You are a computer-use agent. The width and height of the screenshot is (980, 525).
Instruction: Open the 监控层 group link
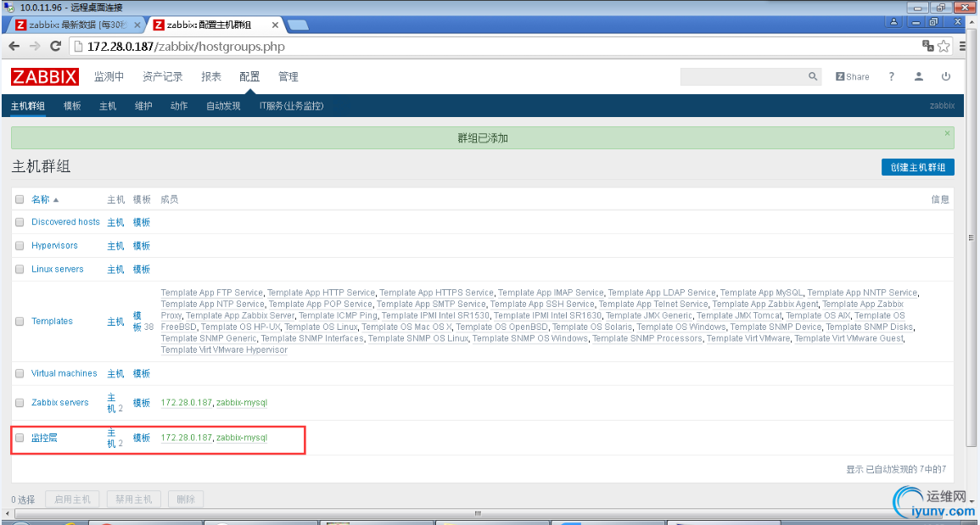[44, 438]
